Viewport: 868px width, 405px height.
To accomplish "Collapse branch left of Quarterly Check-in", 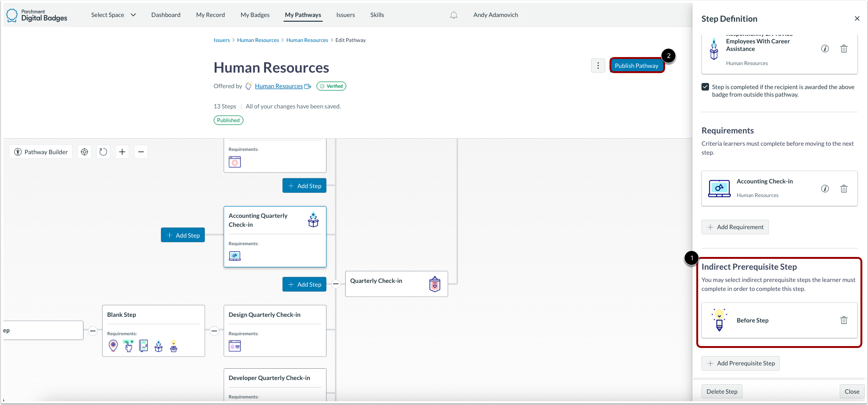I will point(336,284).
